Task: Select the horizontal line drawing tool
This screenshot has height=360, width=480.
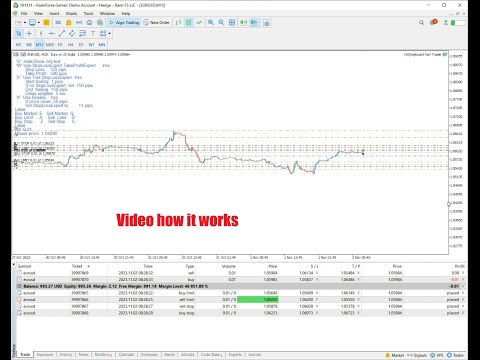Action: pyautogui.click(x=51, y=33)
